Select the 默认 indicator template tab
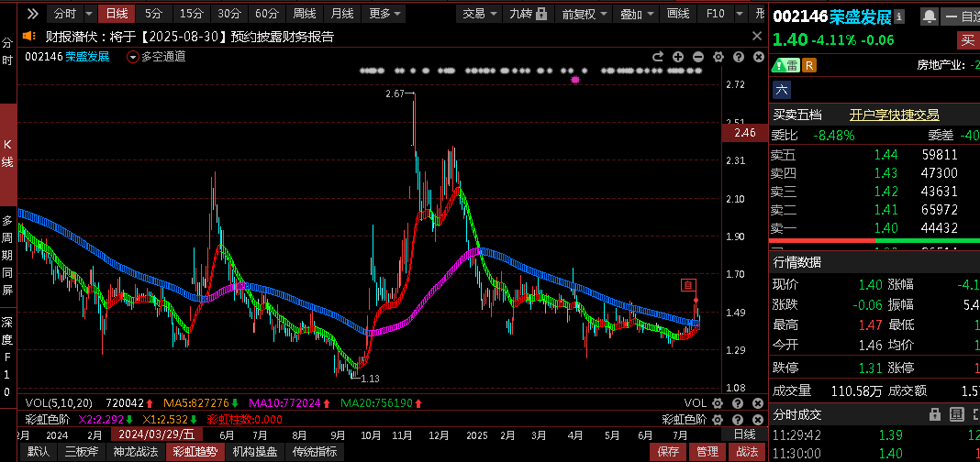The image size is (980, 462). point(39,451)
